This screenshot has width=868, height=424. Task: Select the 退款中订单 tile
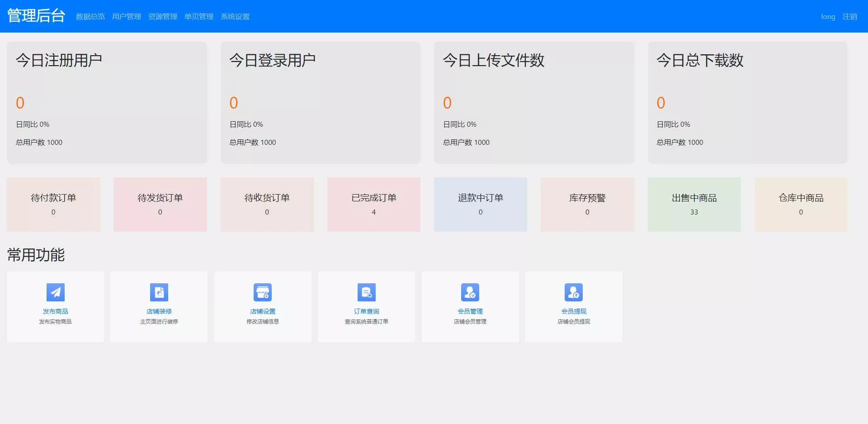pos(481,205)
